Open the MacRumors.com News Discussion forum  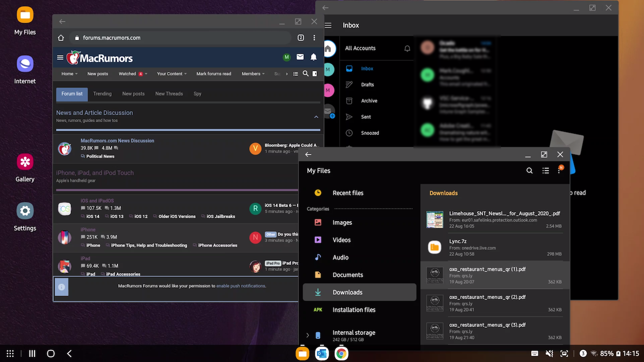pyautogui.click(x=117, y=141)
